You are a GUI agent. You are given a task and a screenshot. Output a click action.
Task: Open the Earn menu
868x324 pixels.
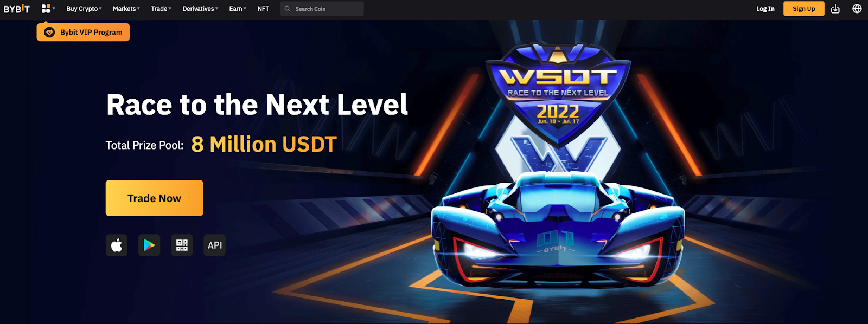click(x=238, y=9)
